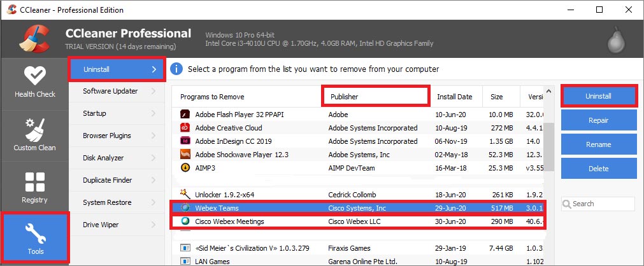Open the Disk Analyzer tab
This screenshot has width=644, height=266.
click(x=117, y=158)
